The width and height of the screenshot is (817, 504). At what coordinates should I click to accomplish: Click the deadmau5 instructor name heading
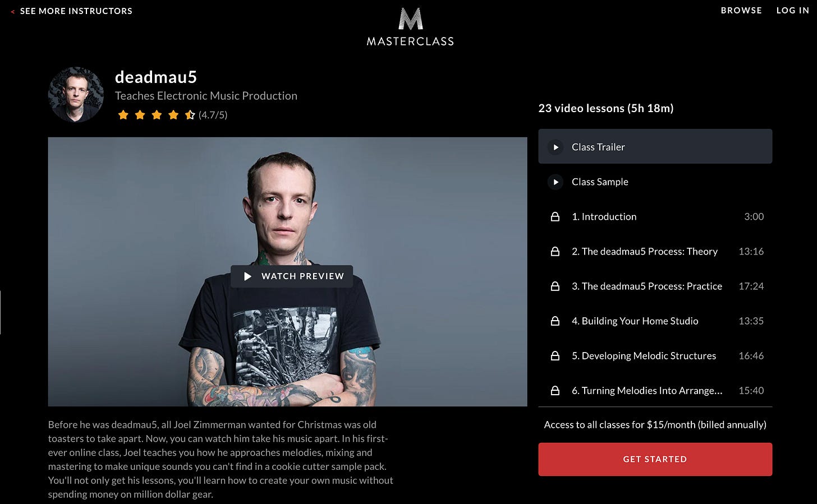pos(156,77)
